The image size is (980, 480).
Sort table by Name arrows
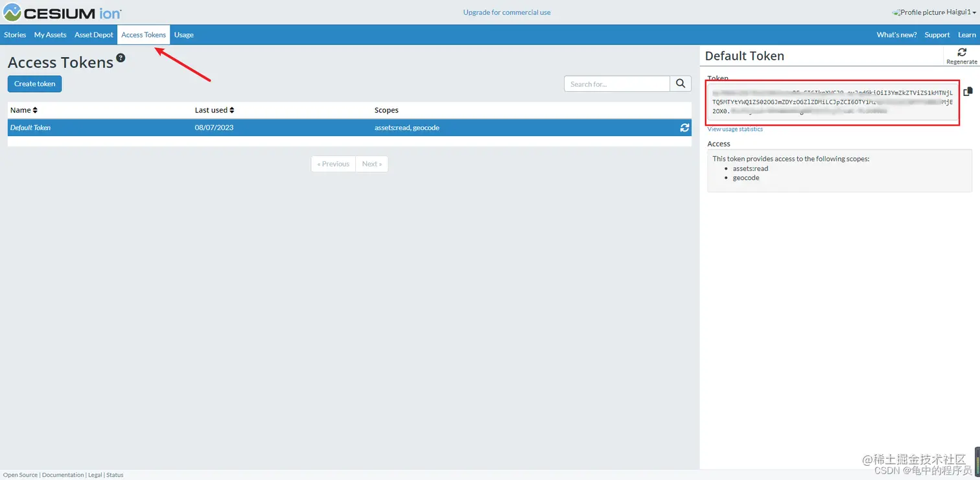35,110
